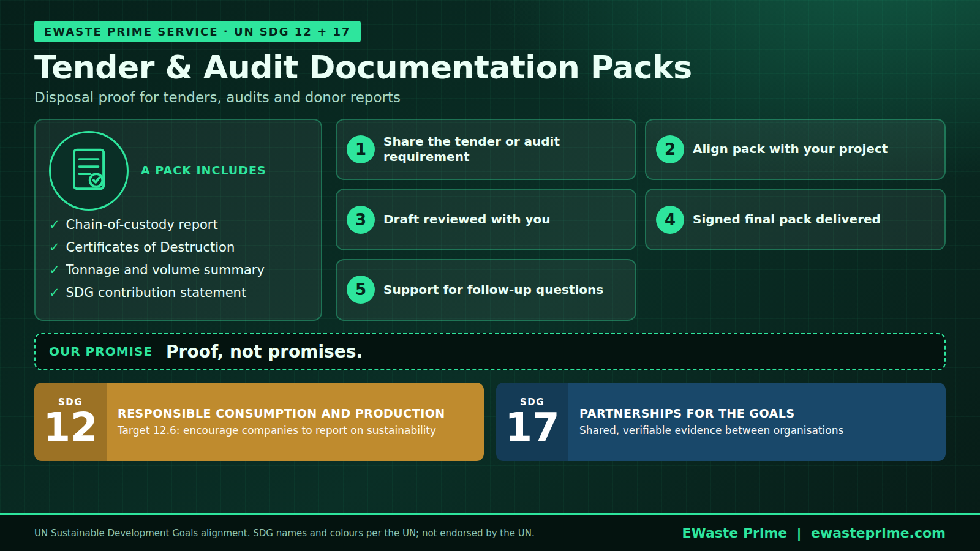Click the 'Proof, not promises.' statement
This screenshot has width=980, height=551.
tap(264, 352)
